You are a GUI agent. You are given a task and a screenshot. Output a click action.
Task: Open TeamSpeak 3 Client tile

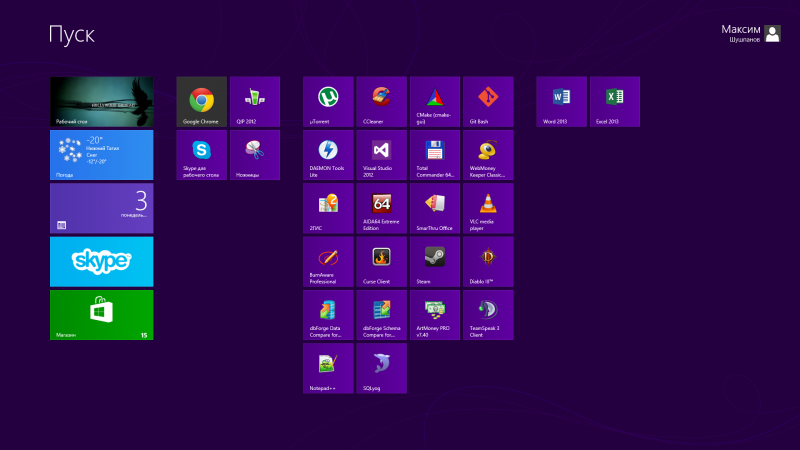pyautogui.click(x=488, y=315)
